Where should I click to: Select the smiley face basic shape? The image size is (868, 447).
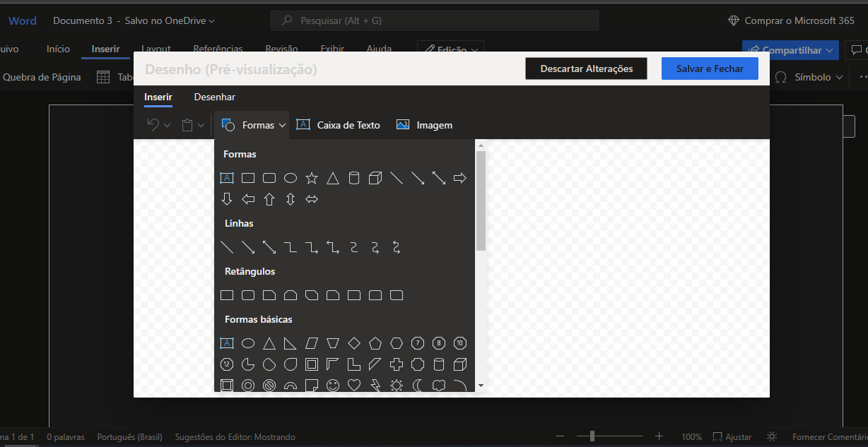pyautogui.click(x=333, y=386)
